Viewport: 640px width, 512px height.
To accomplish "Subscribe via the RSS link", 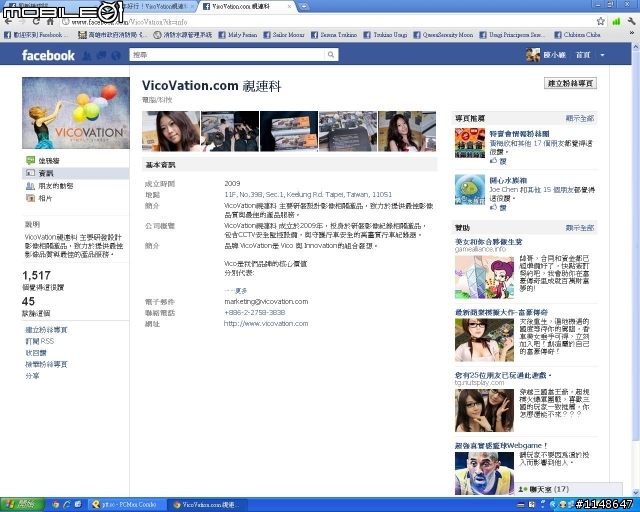I will (x=40, y=341).
